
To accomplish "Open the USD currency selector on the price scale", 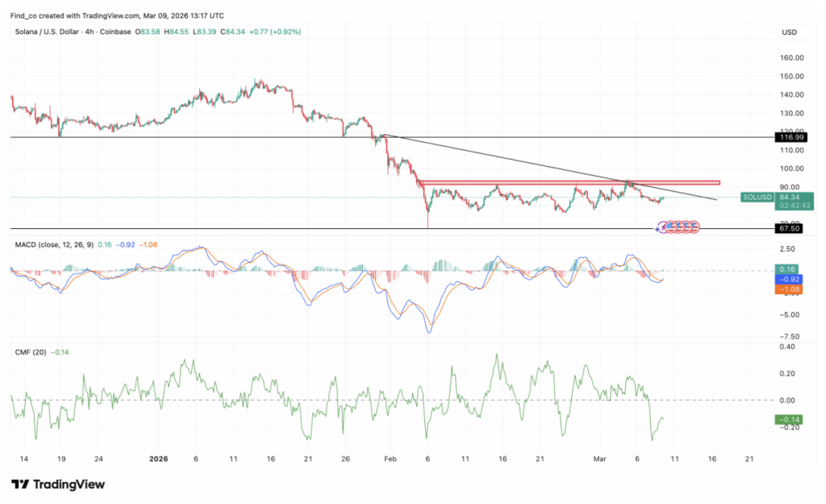I will 791,32.
